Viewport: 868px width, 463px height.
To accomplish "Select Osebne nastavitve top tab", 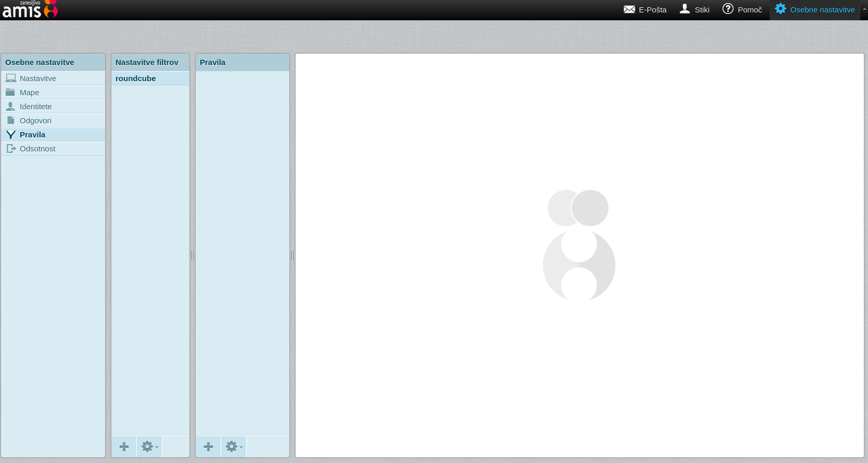I will coord(815,10).
